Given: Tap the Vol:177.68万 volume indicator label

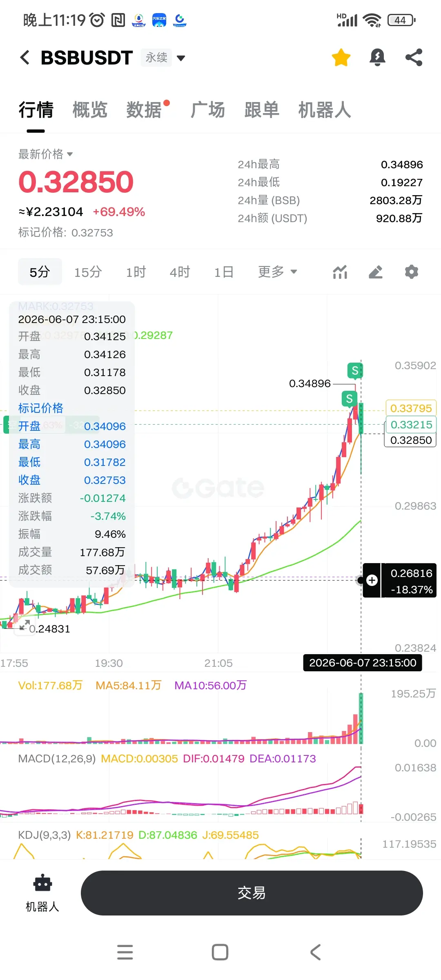Looking at the screenshot, I should pyautogui.click(x=50, y=685).
